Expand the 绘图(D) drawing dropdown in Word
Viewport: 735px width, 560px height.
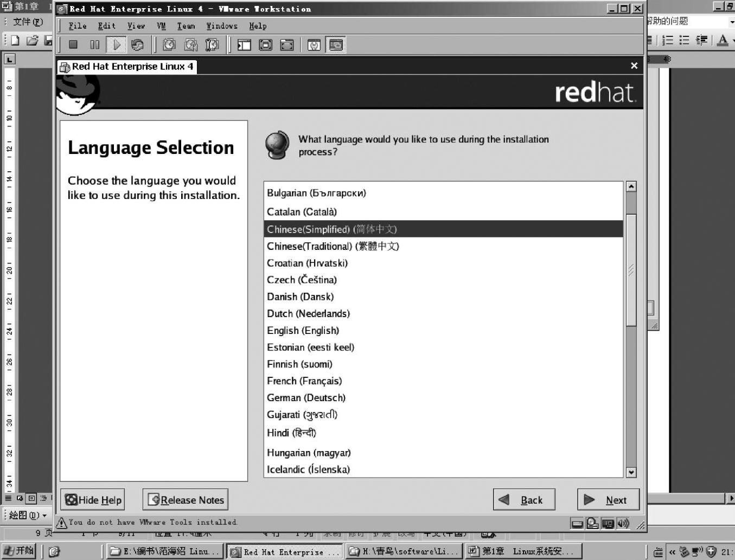[28, 515]
